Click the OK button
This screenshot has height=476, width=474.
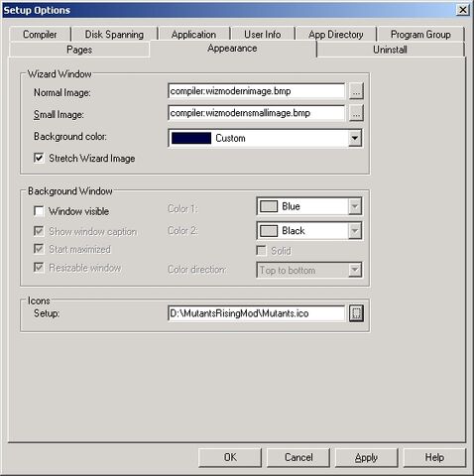[x=230, y=457]
